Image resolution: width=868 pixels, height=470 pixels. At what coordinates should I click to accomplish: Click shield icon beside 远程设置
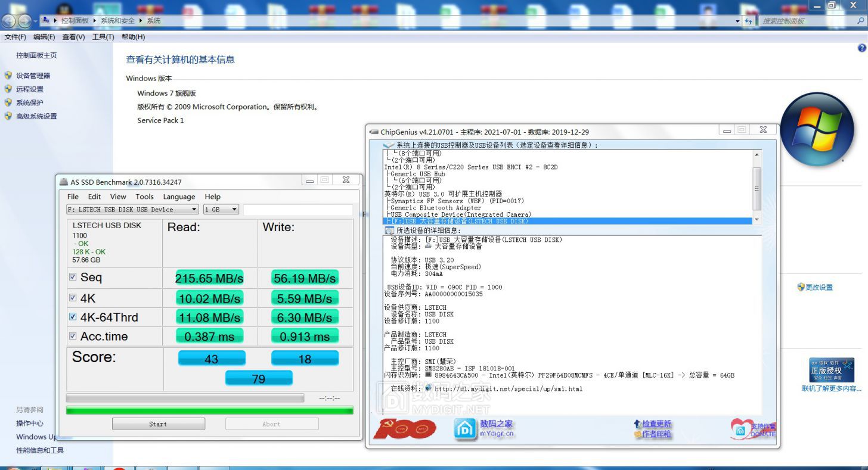point(8,89)
